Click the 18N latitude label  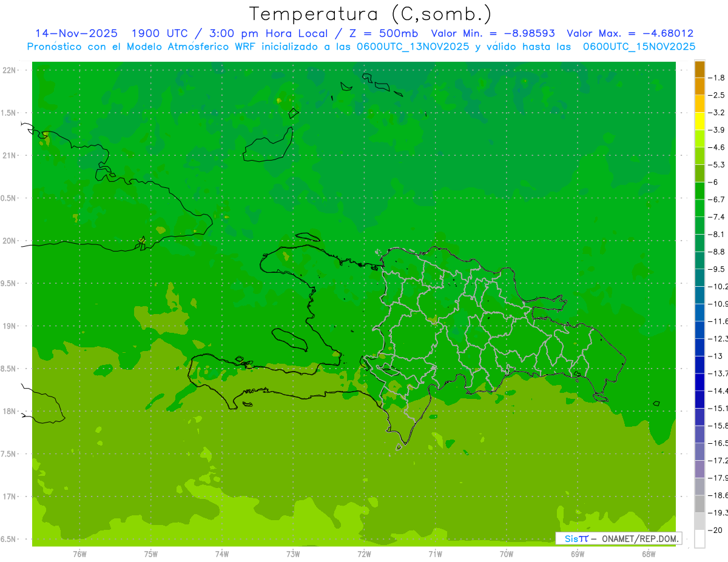click(10, 411)
